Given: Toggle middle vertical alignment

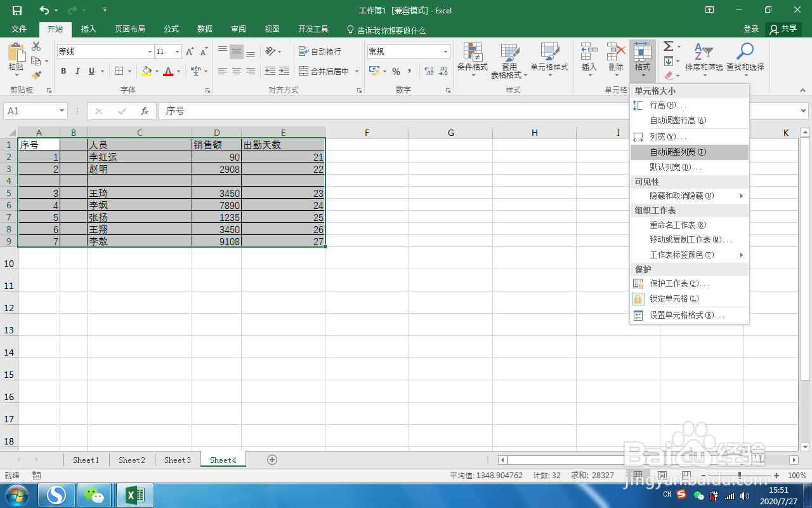Looking at the screenshot, I should click(x=237, y=51).
